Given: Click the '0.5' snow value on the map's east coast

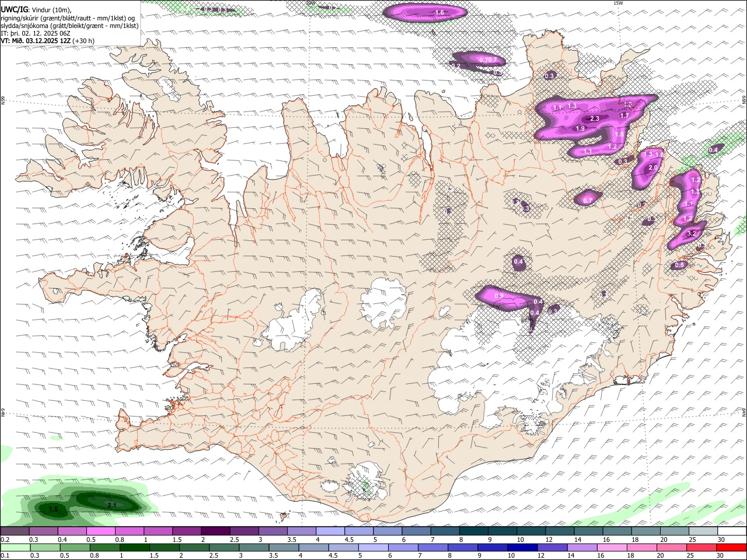Looking at the screenshot, I should click(679, 265).
